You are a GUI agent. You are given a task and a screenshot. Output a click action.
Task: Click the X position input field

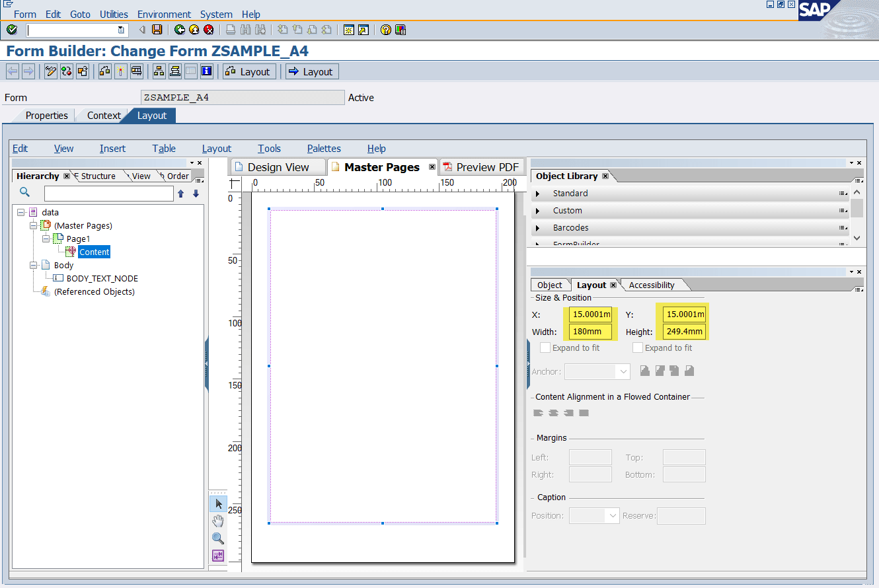(590, 314)
